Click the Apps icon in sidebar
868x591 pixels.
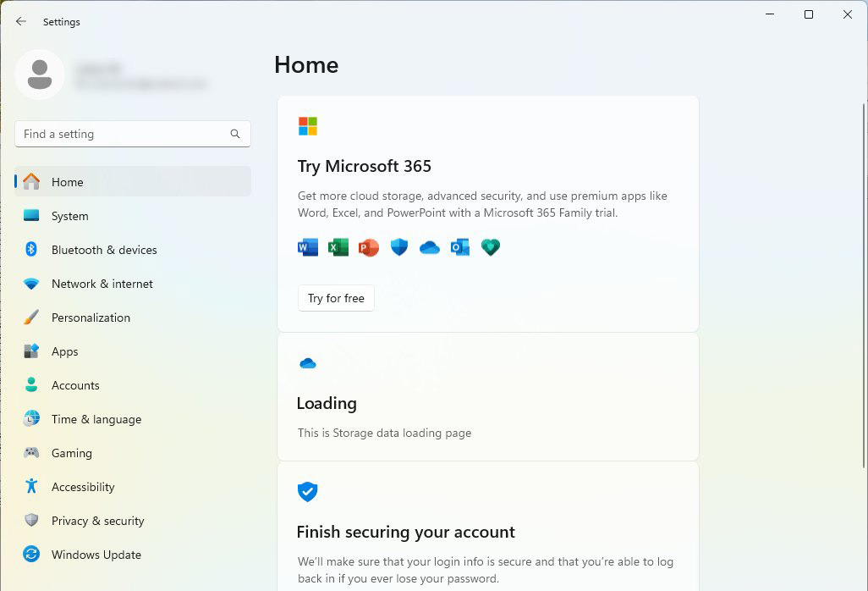pos(31,351)
